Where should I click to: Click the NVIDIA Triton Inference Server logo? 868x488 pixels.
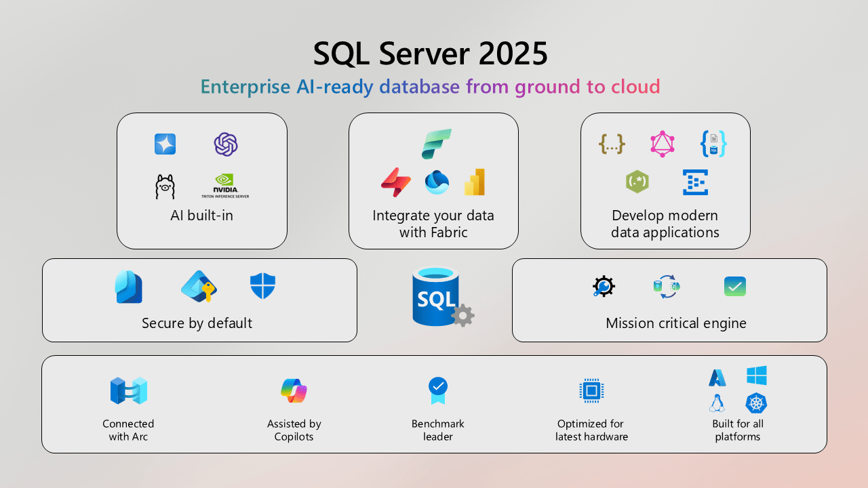[226, 184]
